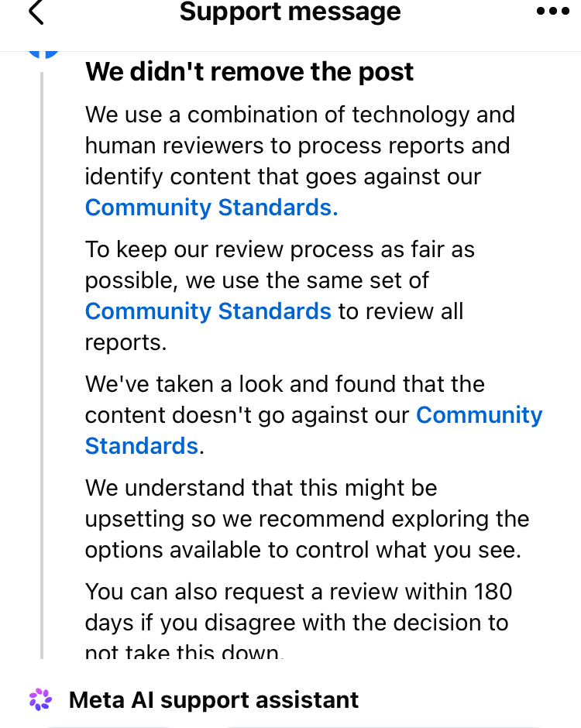The height and width of the screenshot is (728, 581).
Task: Click the 'To keep our review process' paragraph
Action: [280, 296]
